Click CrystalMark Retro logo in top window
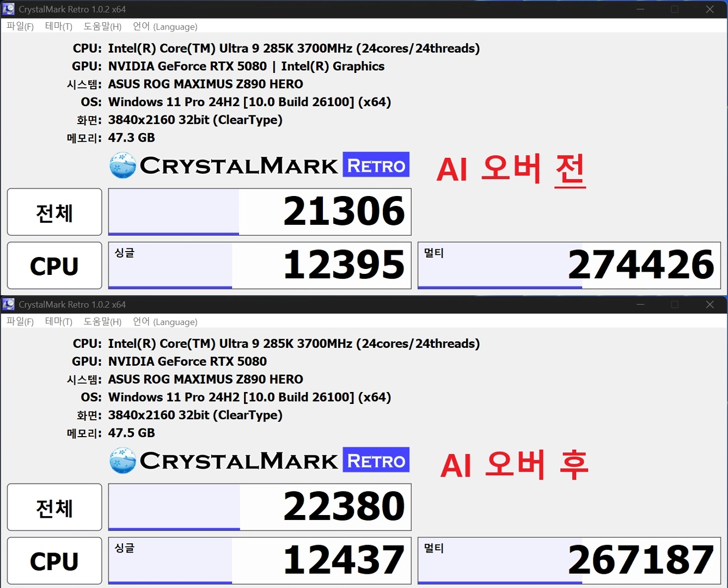728x588 pixels. (x=259, y=165)
